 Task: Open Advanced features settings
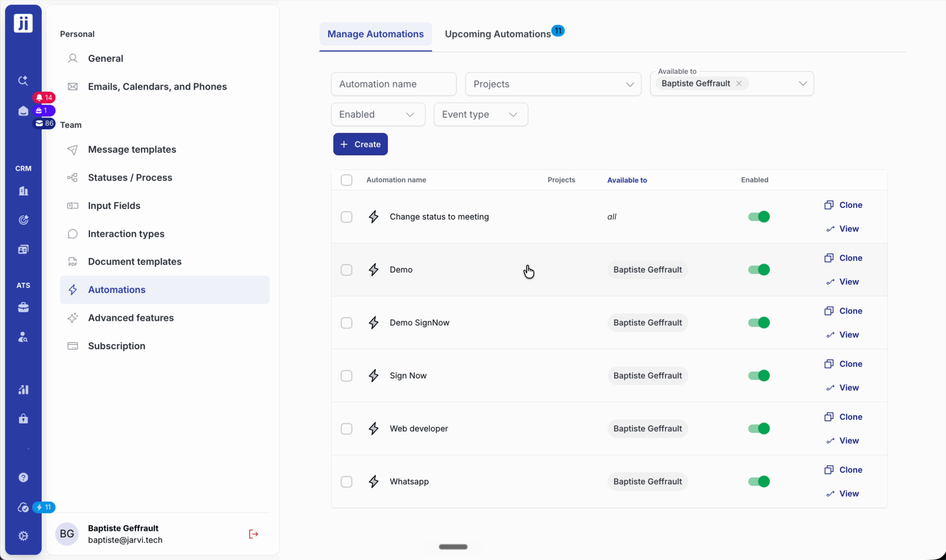coord(165,318)
